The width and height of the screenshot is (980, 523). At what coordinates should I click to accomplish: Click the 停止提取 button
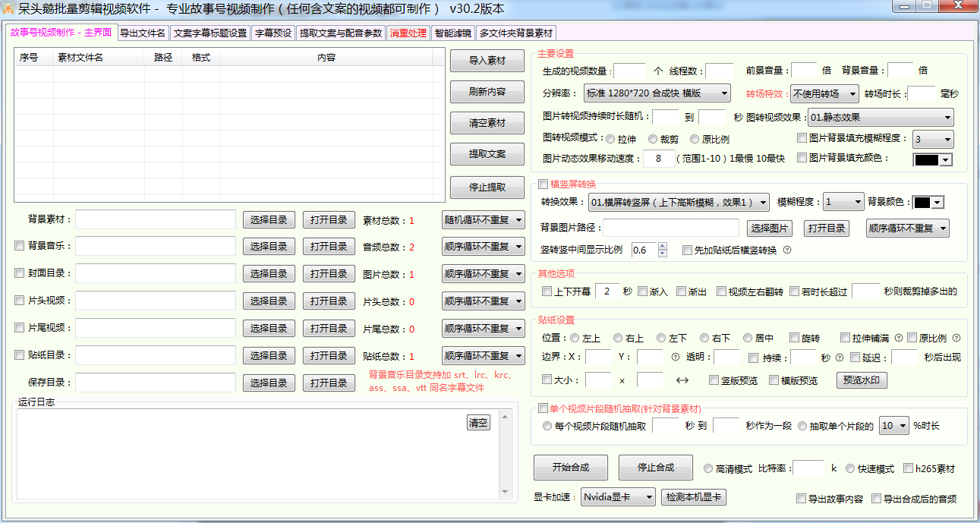pyautogui.click(x=487, y=187)
